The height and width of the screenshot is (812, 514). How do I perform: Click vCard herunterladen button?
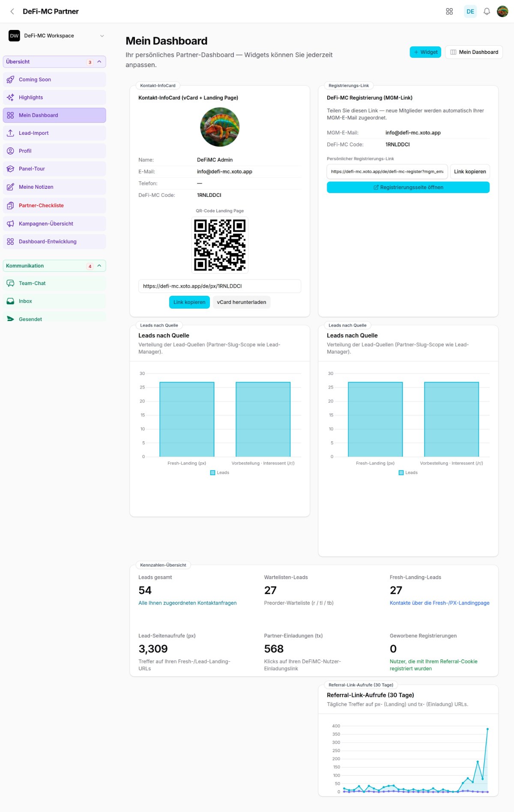(x=242, y=302)
